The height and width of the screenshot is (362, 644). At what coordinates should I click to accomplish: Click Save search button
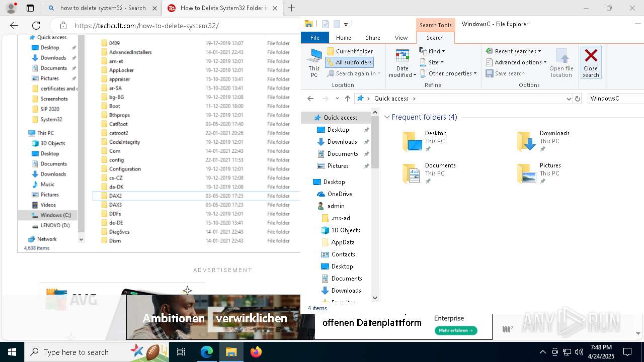[x=505, y=73]
